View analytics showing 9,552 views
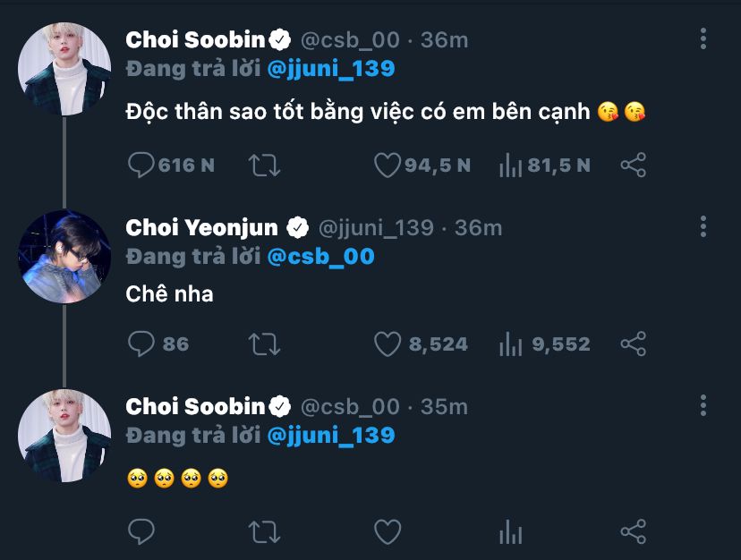Image resolution: width=741 pixels, height=560 pixels. (510, 344)
